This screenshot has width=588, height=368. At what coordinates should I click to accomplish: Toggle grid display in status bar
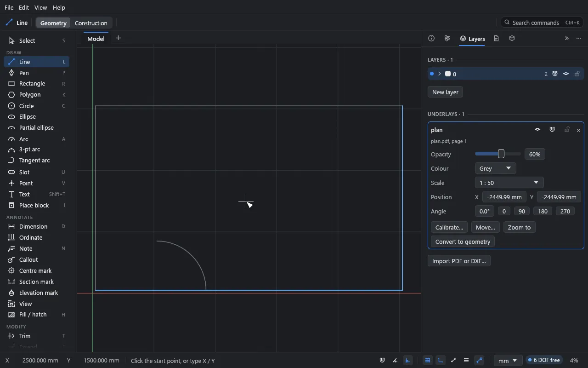coord(428,361)
